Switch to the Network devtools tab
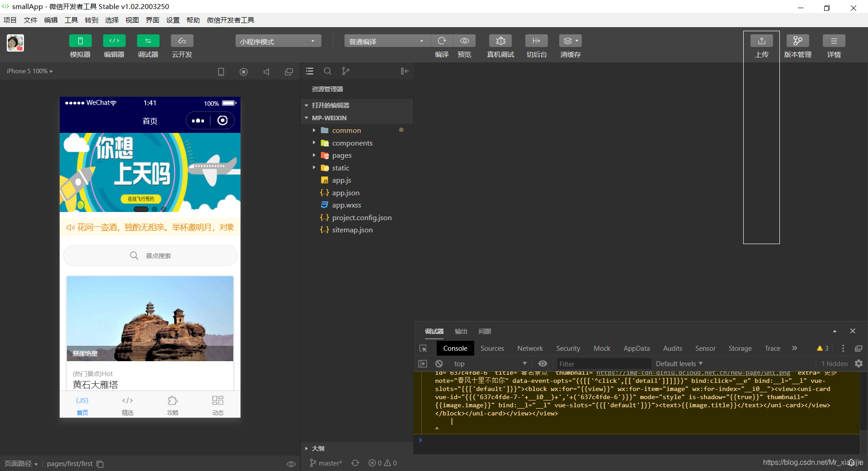The image size is (868, 471). pyautogui.click(x=530, y=349)
